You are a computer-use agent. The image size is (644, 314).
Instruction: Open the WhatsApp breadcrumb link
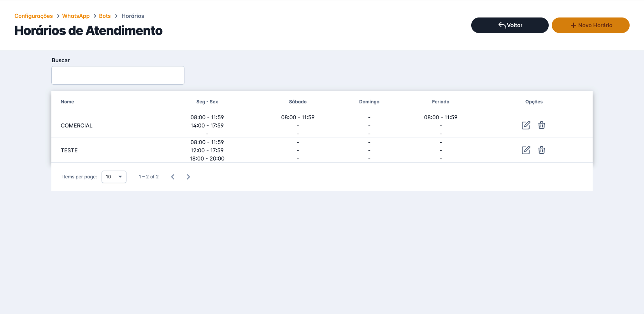76,16
